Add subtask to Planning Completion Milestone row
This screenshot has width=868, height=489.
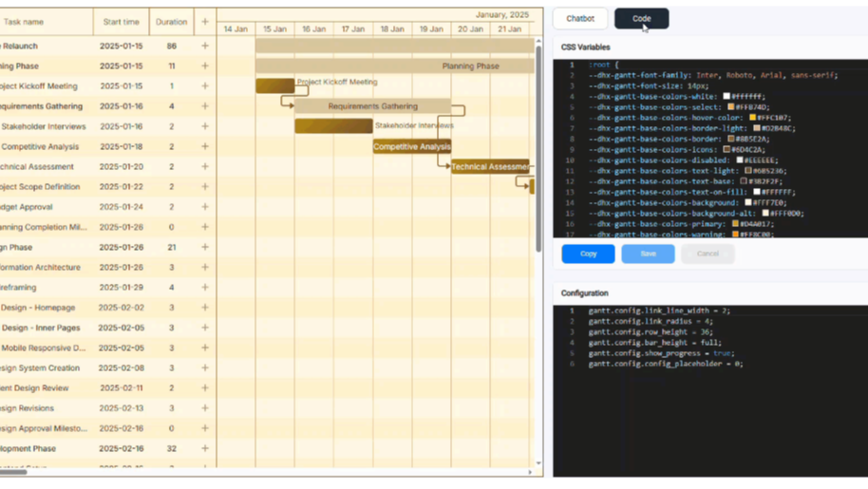[x=205, y=227]
